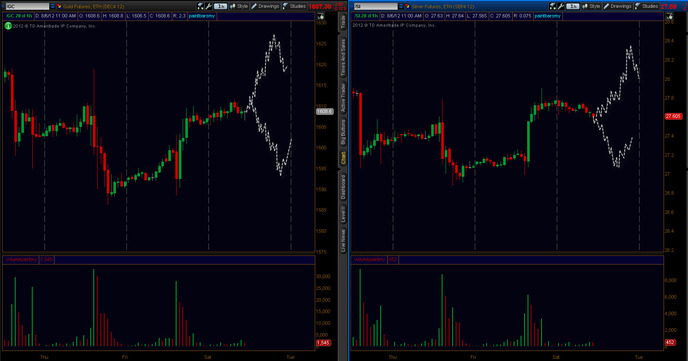Click silver chart Low value L: 27.565
Viewport: 688px width, 361px height.
(x=477, y=16)
